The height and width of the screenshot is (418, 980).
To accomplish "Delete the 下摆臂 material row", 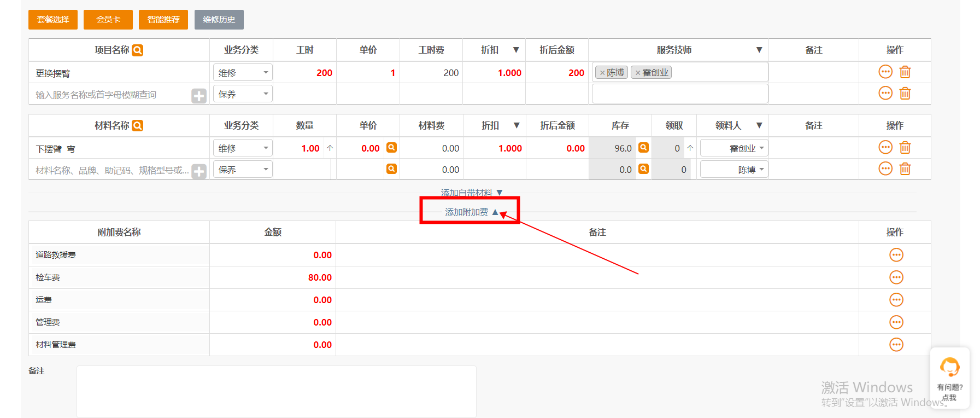I will click(905, 147).
